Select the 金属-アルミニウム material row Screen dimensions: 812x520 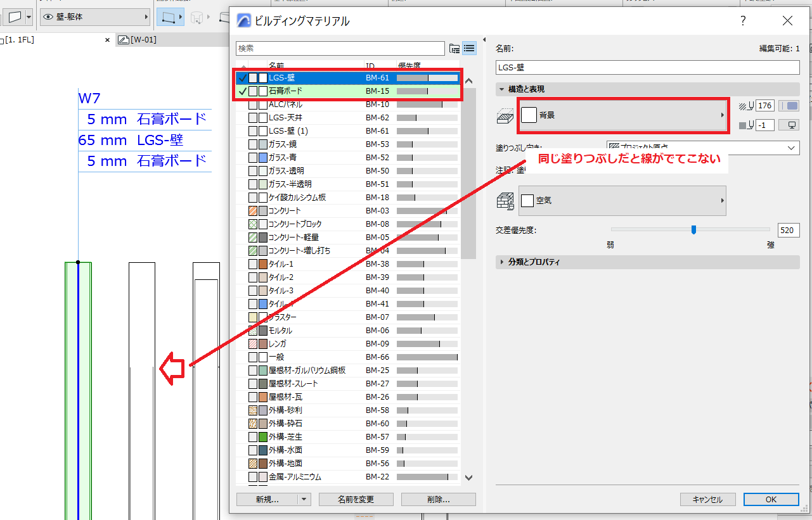(x=348, y=477)
